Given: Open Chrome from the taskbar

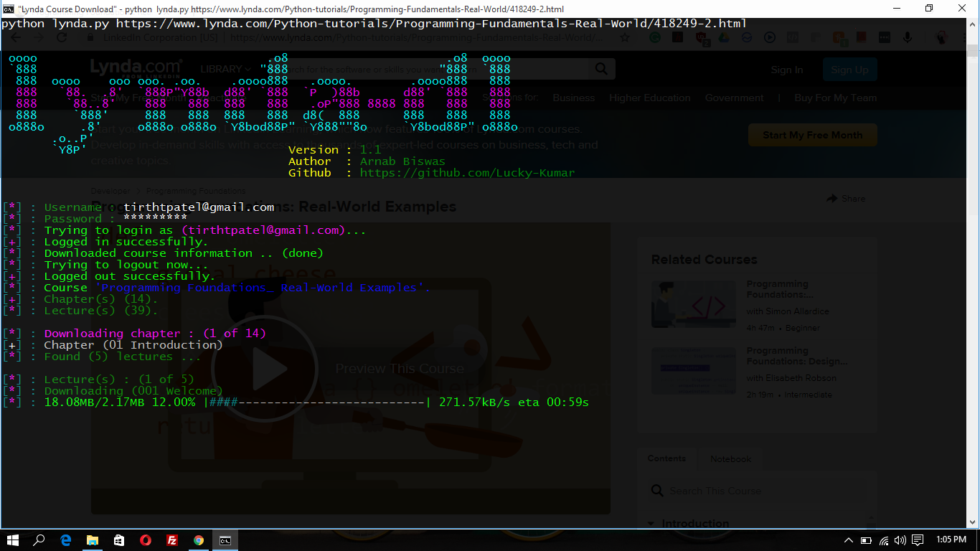Looking at the screenshot, I should [x=199, y=541].
